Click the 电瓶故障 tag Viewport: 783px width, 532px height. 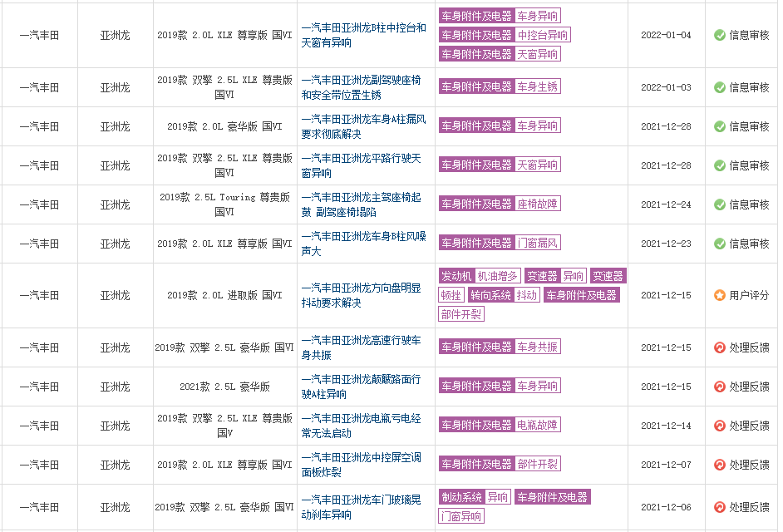click(537, 425)
